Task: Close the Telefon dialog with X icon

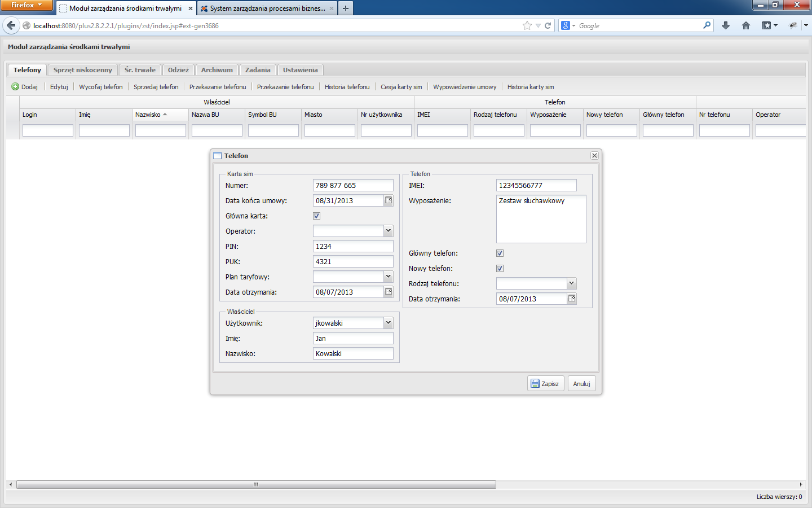Action: [x=594, y=155]
